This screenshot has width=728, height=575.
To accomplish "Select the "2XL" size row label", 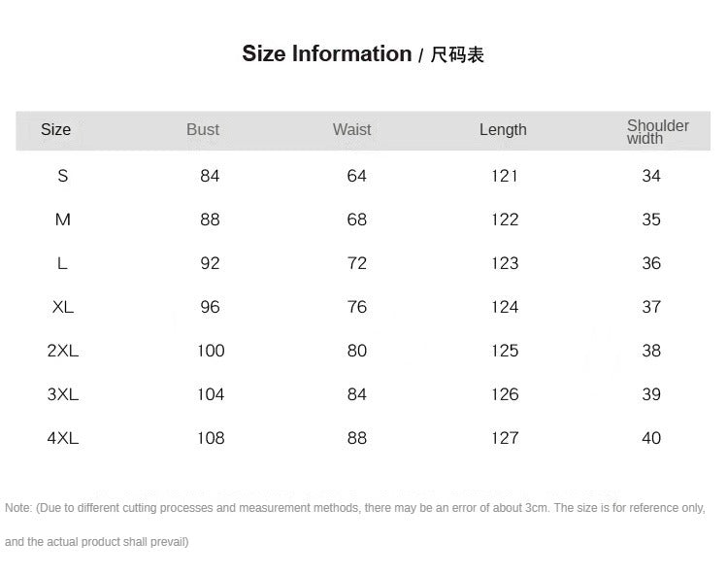I will coord(63,351).
